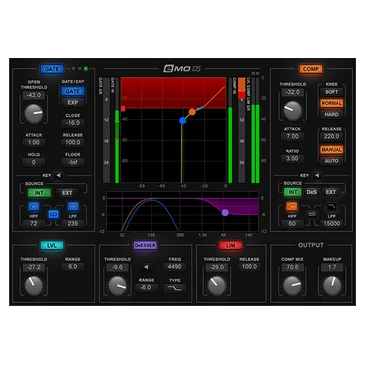Disable the LIM limiter section

231,245
